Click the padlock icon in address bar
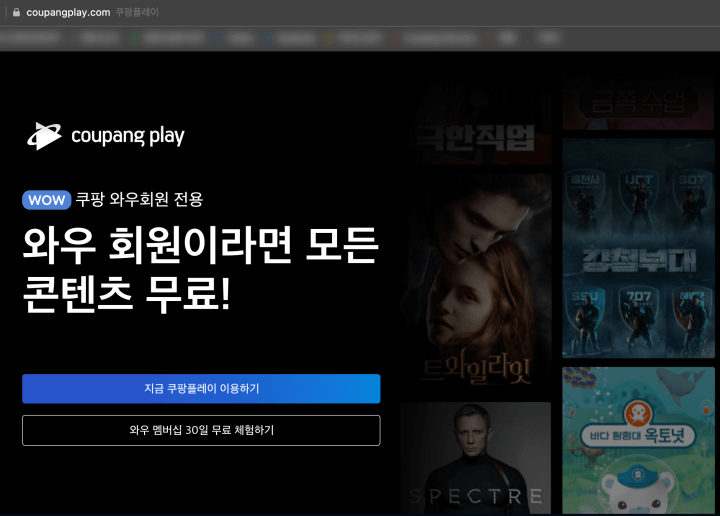The height and width of the screenshot is (516, 720). click(17, 12)
